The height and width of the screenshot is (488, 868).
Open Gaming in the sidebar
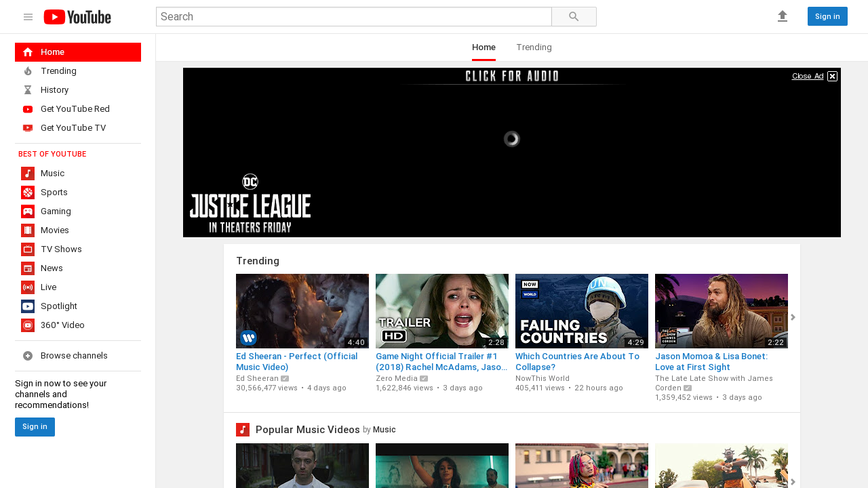point(78,211)
